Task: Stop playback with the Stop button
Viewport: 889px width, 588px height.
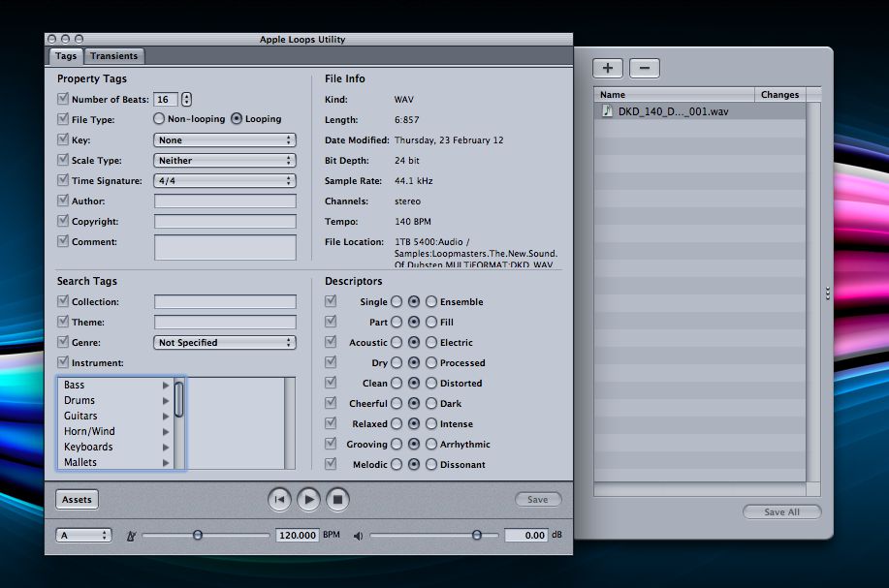Action: click(338, 500)
